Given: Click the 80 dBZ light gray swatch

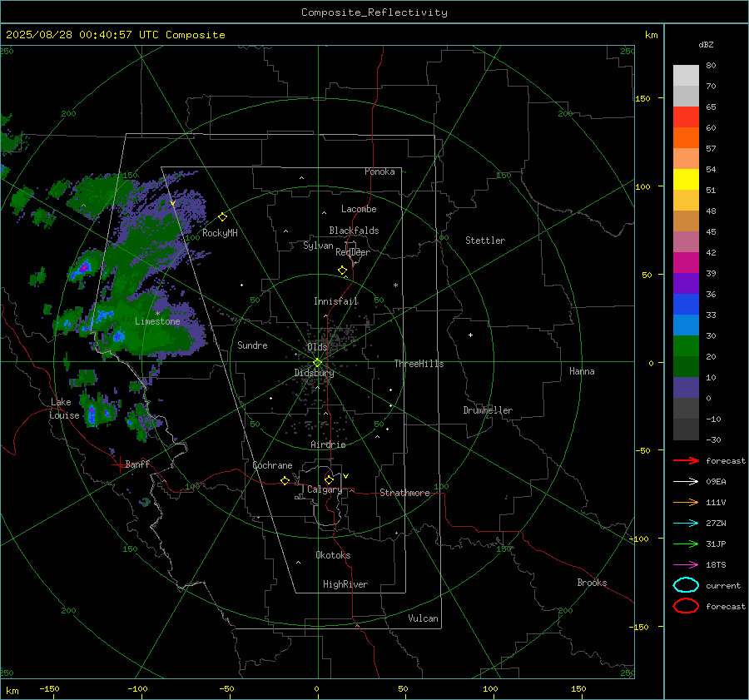Looking at the screenshot, I should pos(686,76).
